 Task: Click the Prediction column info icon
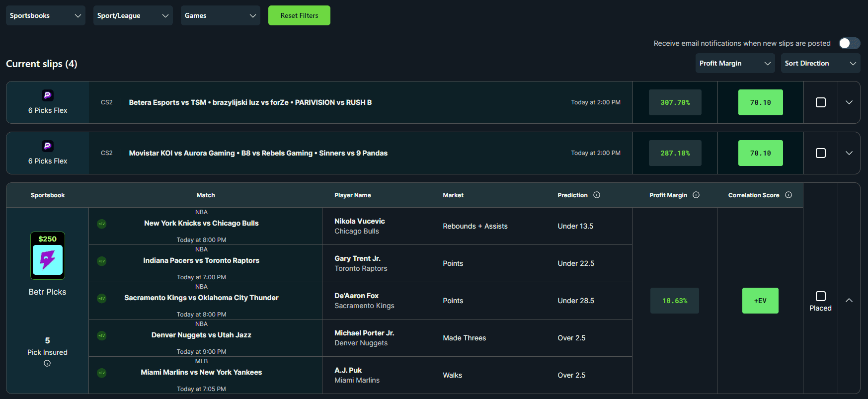597,195
